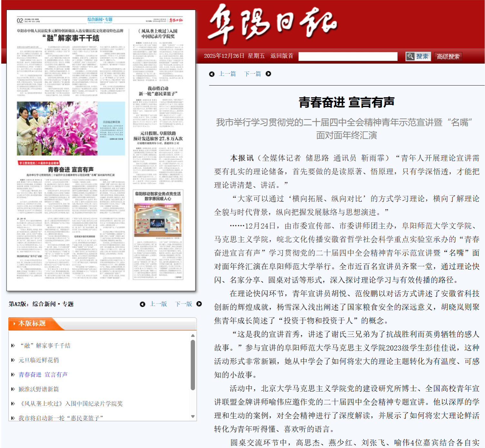
Task: Click the search text input field
Action: click(x=348, y=56)
